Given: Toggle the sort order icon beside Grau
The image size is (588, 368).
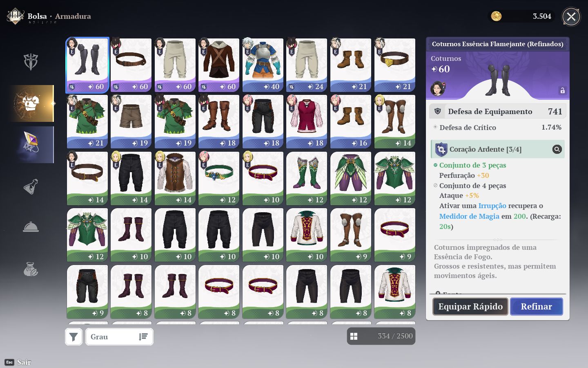Looking at the screenshot, I should 143,337.
